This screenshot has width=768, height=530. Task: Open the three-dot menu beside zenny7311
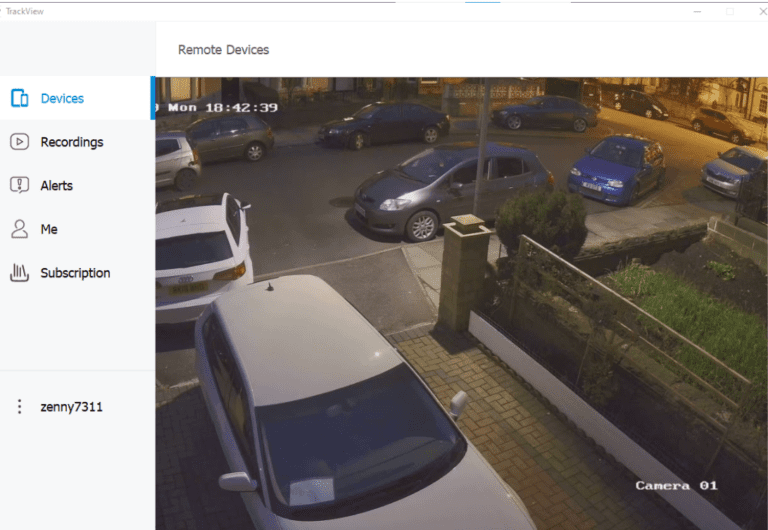pyautogui.click(x=20, y=407)
